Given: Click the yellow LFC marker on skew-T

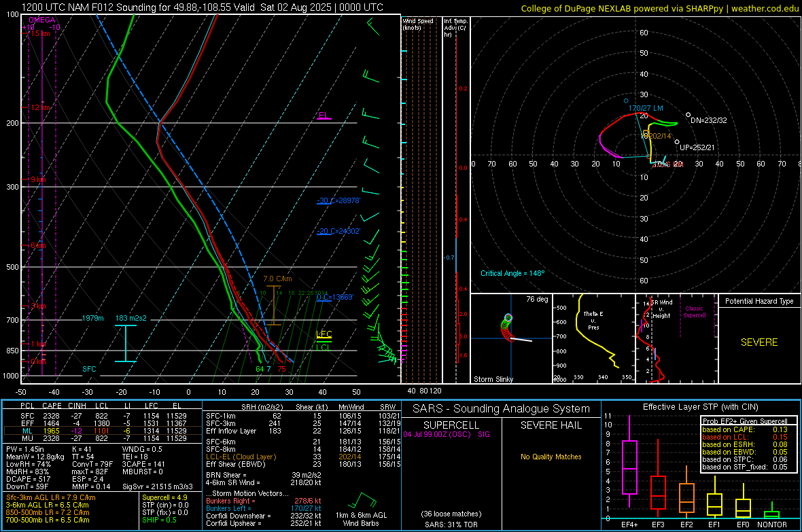Looking at the screenshot, I should [324, 334].
